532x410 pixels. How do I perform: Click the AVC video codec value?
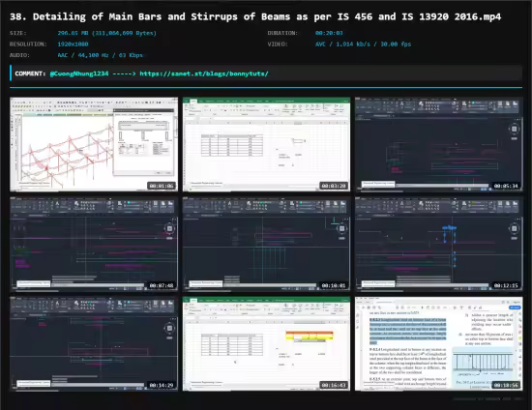[x=363, y=44]
